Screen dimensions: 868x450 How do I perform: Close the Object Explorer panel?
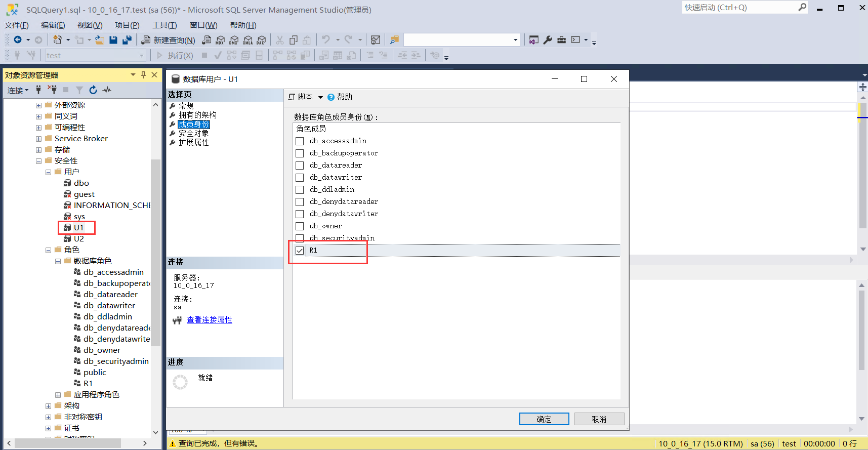(154, 75)
